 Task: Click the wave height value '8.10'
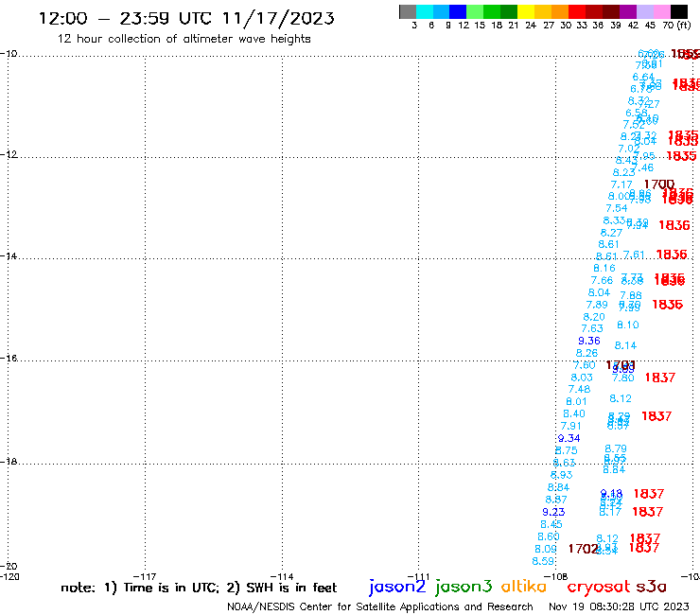pyautogui.click(x=628, y=325)
